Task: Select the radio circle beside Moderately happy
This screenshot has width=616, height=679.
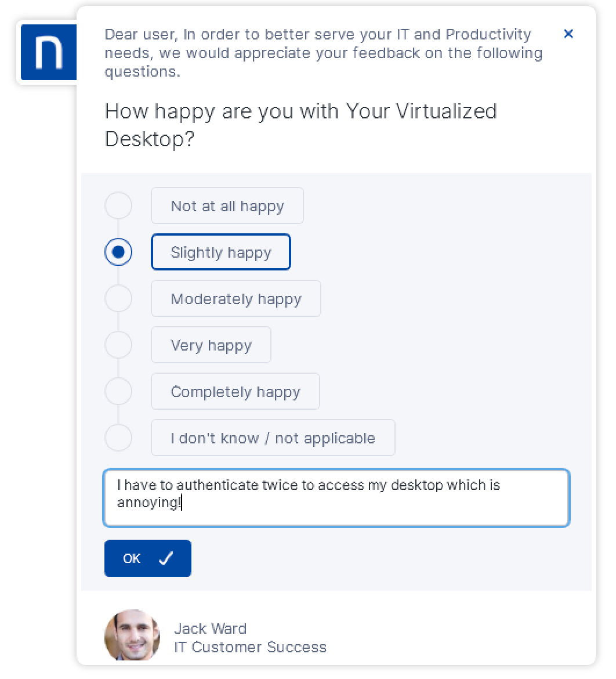Action: pos(118,298)
